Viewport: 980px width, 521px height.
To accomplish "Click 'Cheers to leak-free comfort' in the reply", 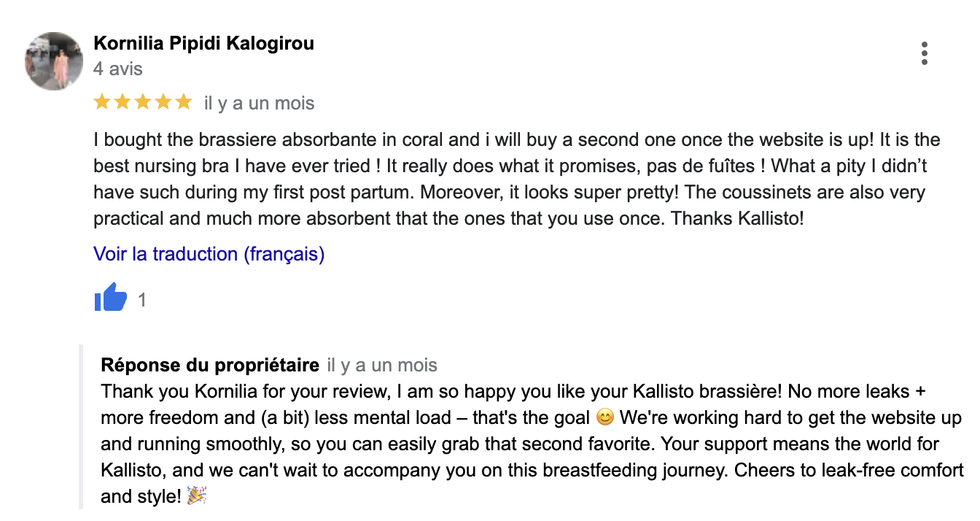I will [x=849, y=471].
